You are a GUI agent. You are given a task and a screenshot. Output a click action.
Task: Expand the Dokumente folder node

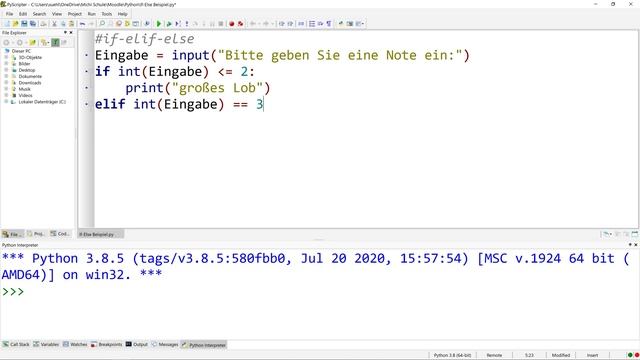coord(6,76)
